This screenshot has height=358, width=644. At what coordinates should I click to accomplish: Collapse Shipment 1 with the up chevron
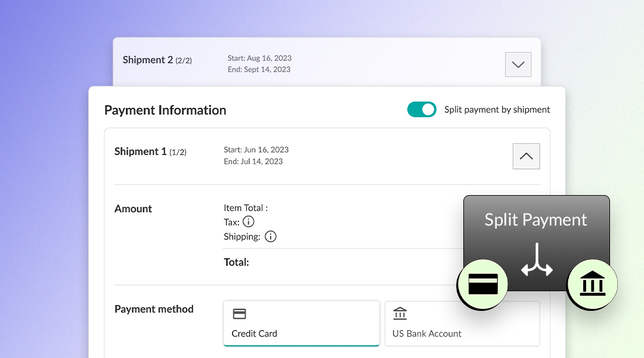coord(526,156)
